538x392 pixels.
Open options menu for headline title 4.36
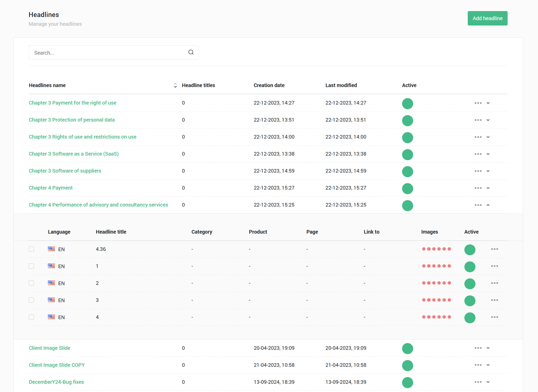494,249
